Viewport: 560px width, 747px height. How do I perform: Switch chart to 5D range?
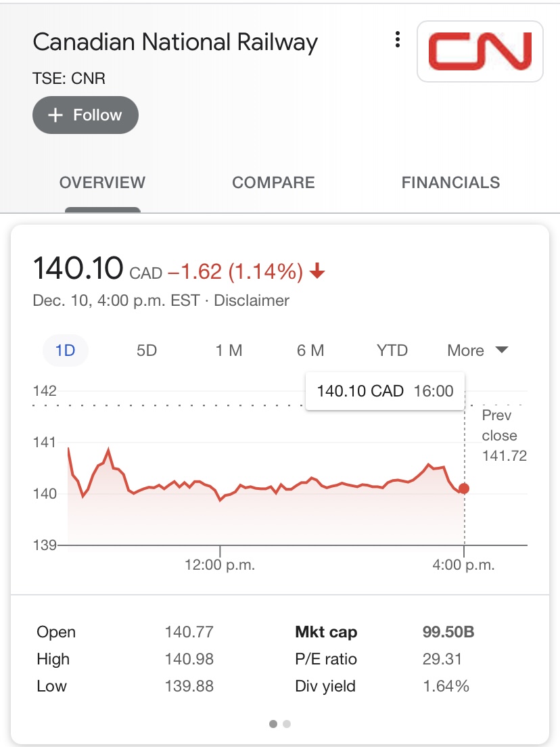[147, 350]
